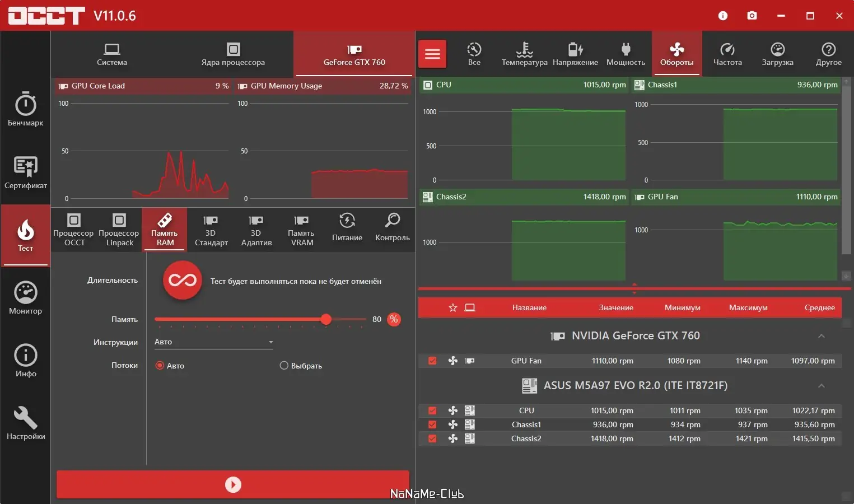
Task: Sort table by Название column
Action: coord(529,307)
